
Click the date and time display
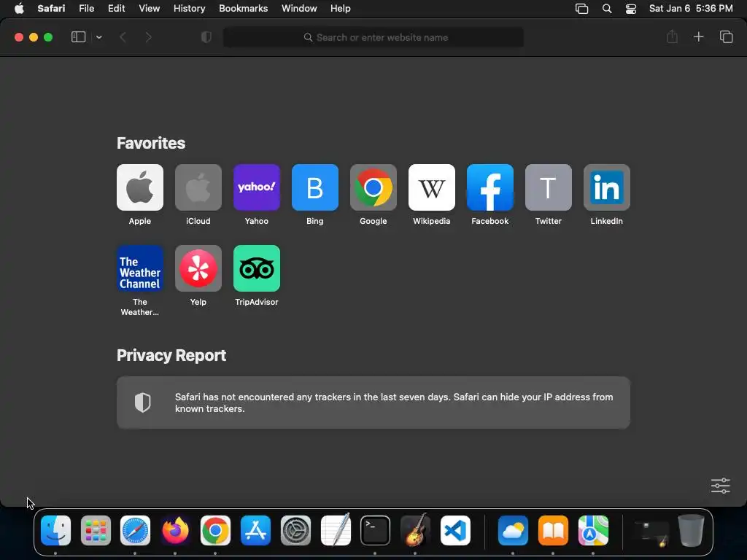point(691,9)
